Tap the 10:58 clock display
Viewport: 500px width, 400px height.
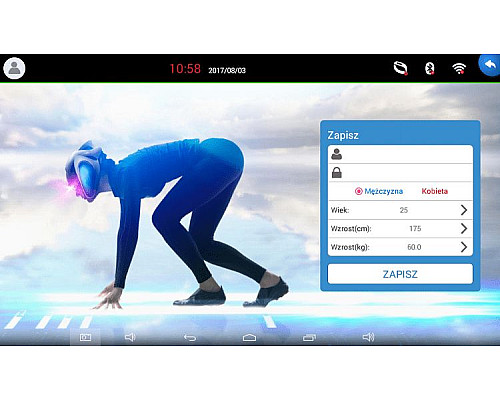pos(185,69)
